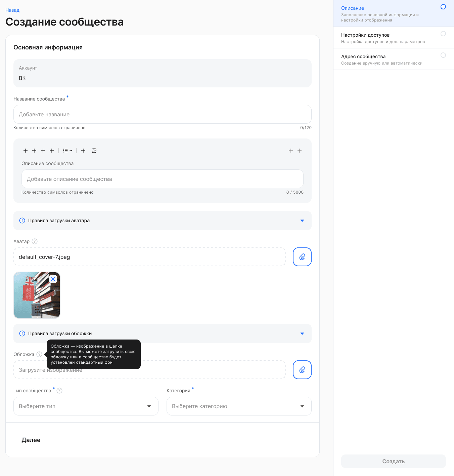The image size is (454, 476).
Task: Open the Выберите категорию dropdown
Action: point(239,406)
